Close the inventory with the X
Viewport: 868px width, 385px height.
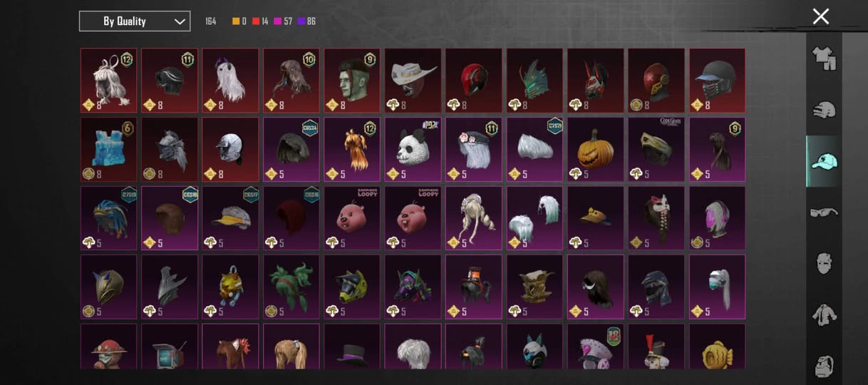(x=821, y=16)
